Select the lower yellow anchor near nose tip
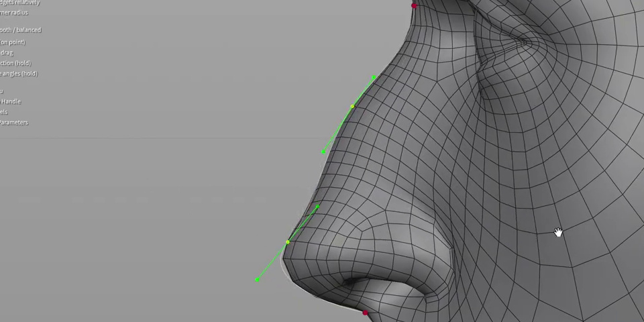Screen dimensions: 644x322 click(x=288, y=242)
